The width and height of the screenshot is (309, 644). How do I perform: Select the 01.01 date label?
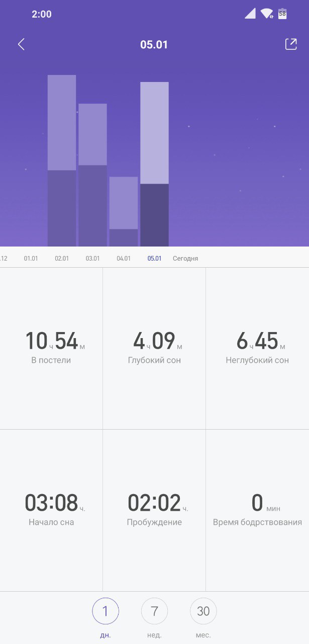point(31,259)
